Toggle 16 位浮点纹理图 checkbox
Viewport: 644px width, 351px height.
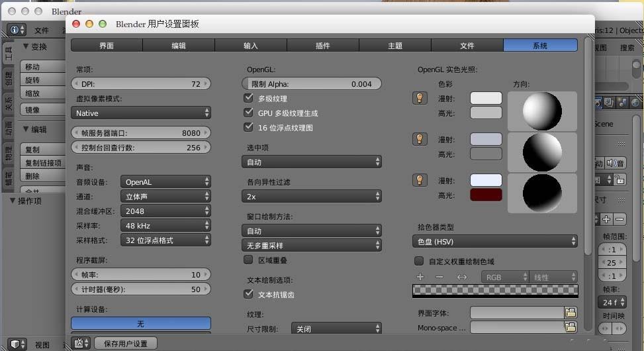pos(248,127)
